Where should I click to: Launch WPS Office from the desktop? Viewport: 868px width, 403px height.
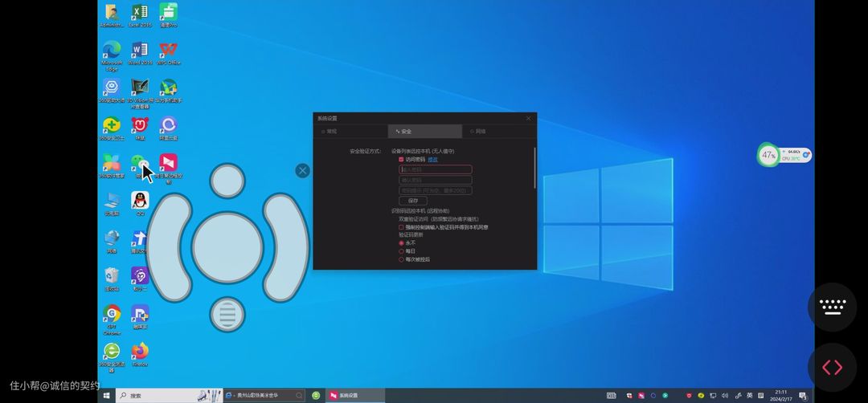168,51
